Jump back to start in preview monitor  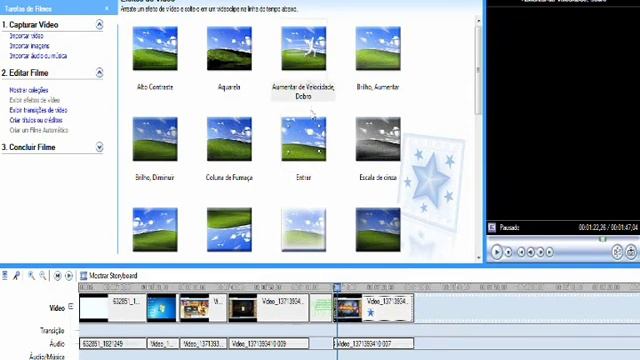pos(521,252)
